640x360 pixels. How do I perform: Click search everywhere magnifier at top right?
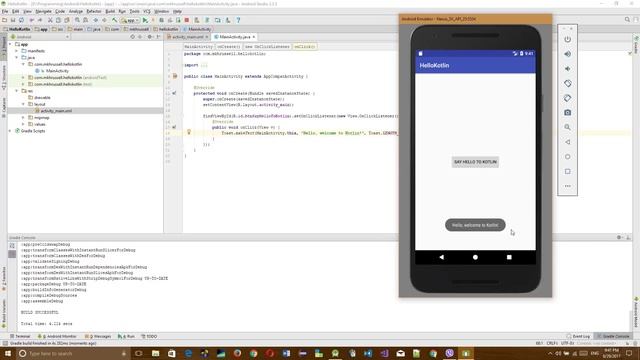point(627,20)
